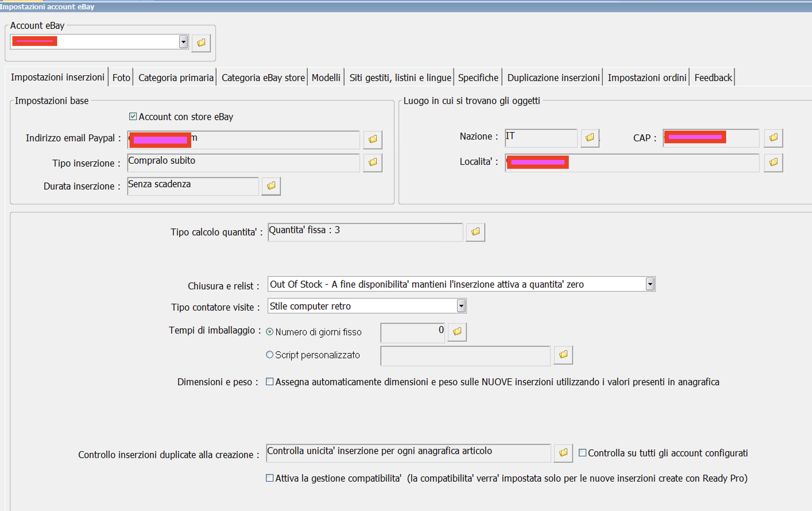The width and height of the screenshot is (812, 511).
Task: Click the Quantita' fissa : 3 field
Action: click(x=365, y=232)
